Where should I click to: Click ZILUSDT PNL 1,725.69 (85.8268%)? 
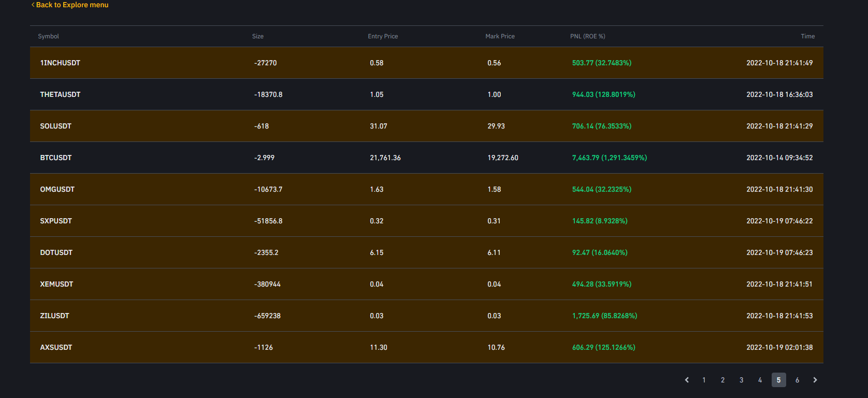(605, 316)
